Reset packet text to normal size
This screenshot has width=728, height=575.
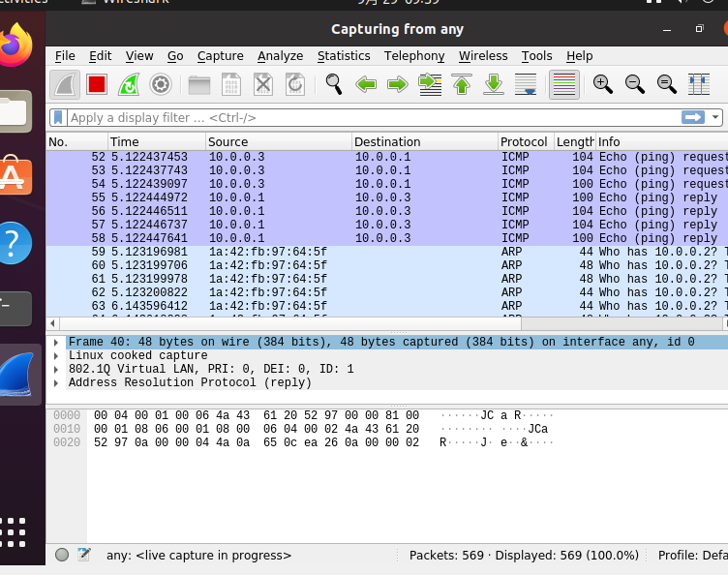[667, 84]
